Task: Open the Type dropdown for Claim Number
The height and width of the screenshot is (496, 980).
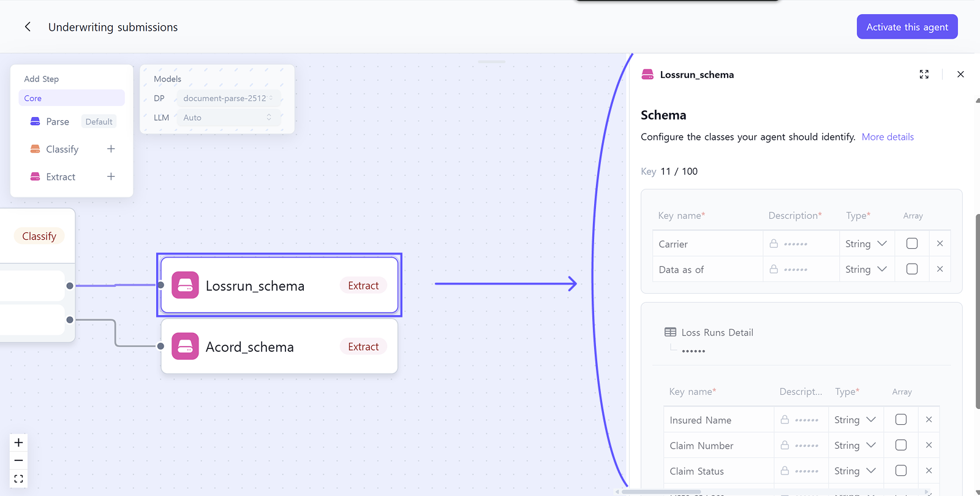Action: click(856, 446)
